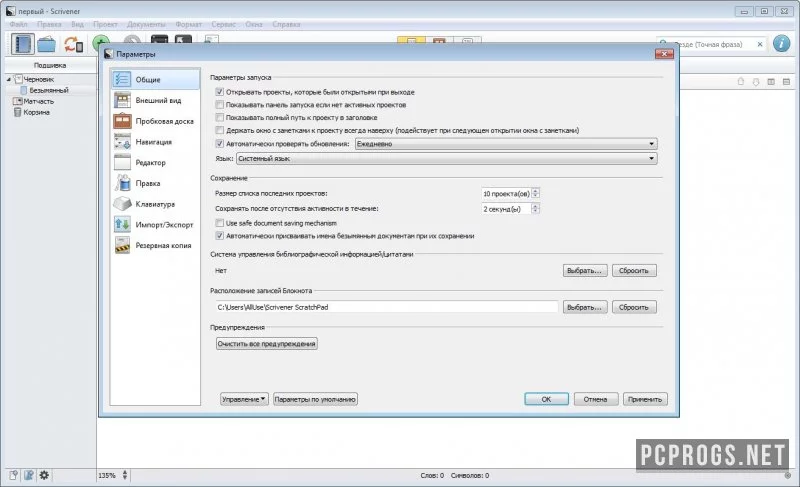Click Сбросить for ScratchPad location
The width and height of the screenshot is (800, 487).
pos(634,307)
